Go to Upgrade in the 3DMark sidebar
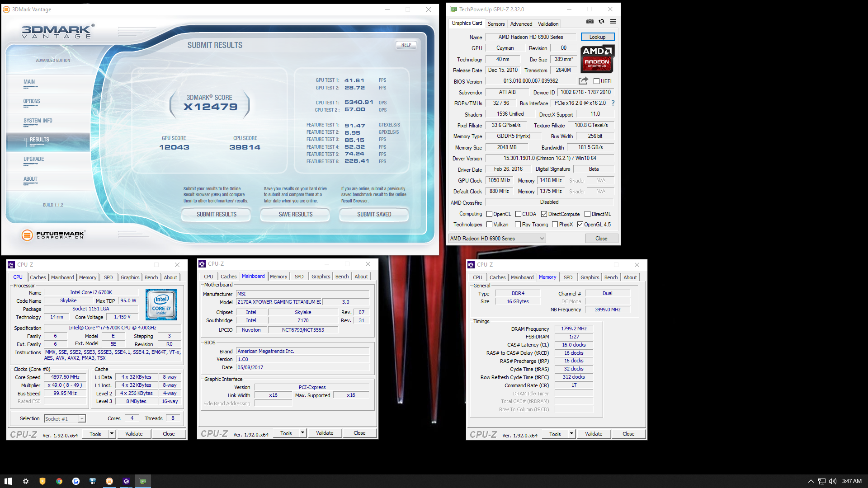Image resolution: width=868 pixels, height=488 pixels. [x=34, y=159]
